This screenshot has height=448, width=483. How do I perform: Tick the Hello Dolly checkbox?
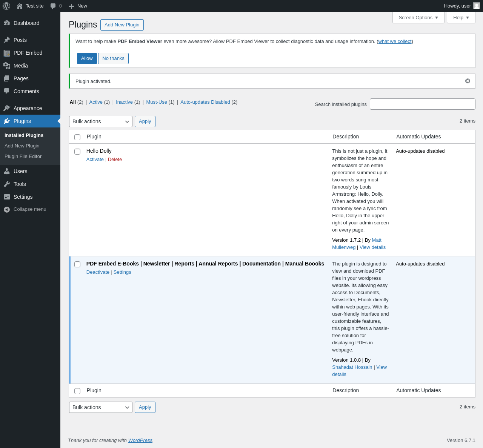tap(77, 152)
